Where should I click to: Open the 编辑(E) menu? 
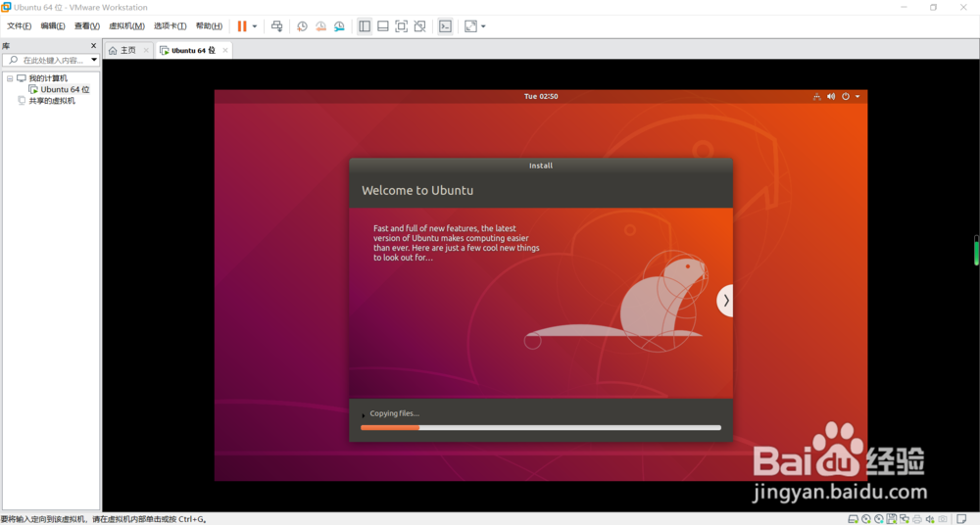[x=53, y=26]
